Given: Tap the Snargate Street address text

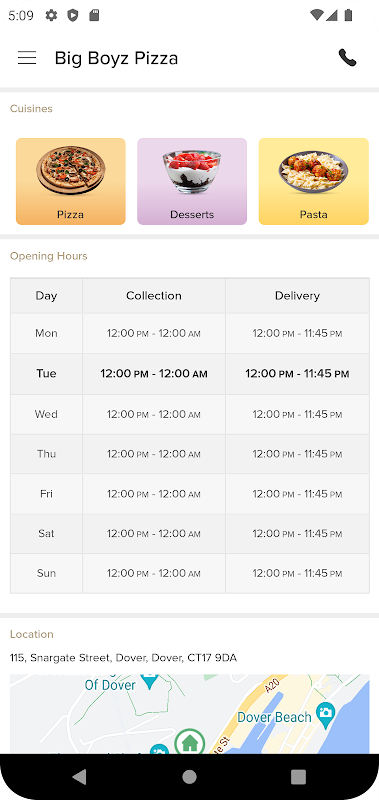Looking at the screenshot, I should [123, 658].
